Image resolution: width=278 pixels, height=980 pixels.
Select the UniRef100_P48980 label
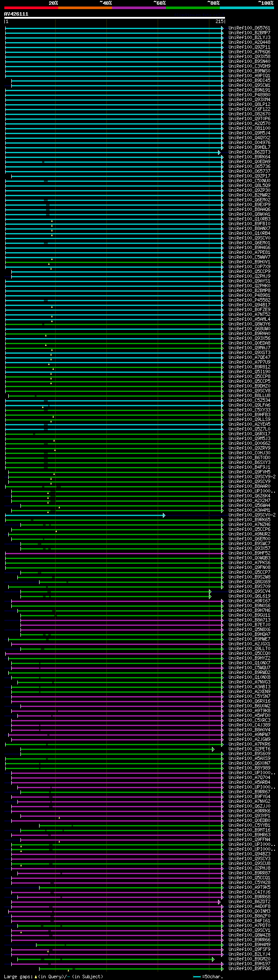coord(249,95)
